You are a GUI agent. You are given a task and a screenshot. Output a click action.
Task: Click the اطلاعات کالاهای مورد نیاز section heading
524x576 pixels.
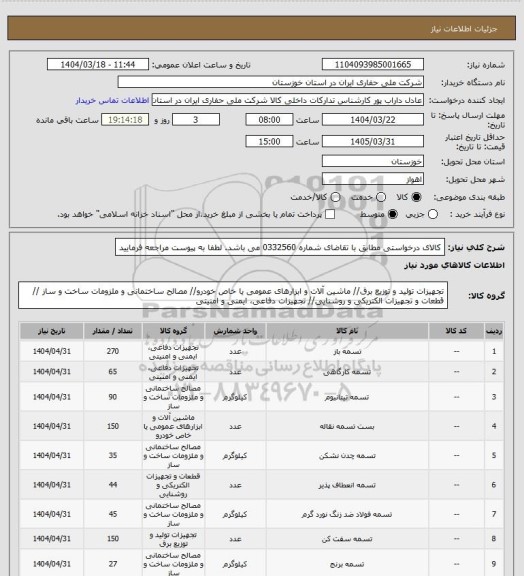pyautogui.click(x=455, y=265)
